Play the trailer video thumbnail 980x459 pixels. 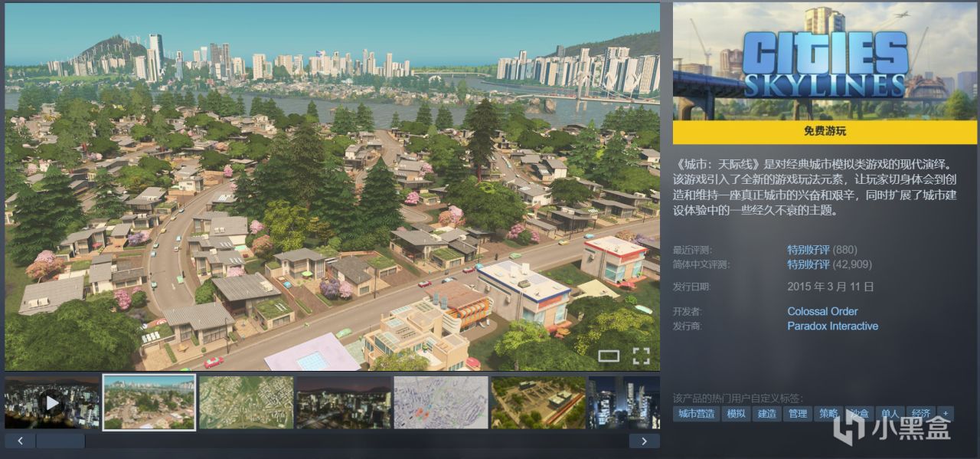pos(52,402)
